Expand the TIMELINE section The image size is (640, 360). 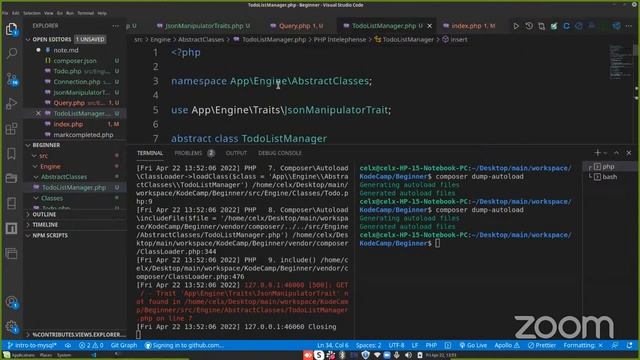pos(45,225)
